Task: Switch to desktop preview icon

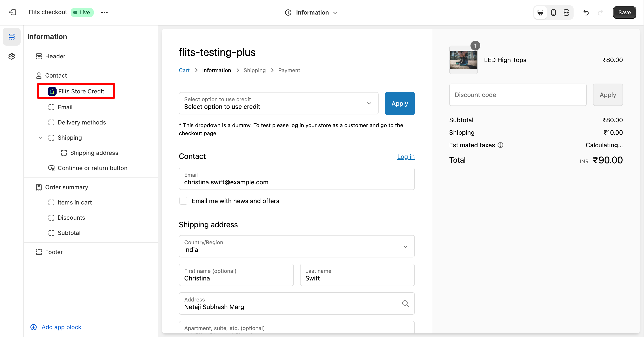Action: click(540, 12)
